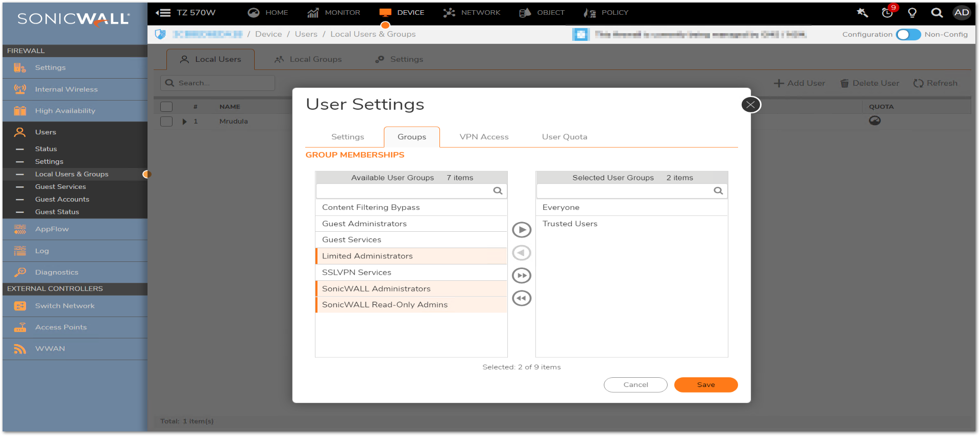This screenshot has width=980, height=436.
Task: Click the quota gauge icon for Mrudula
Action: (875, 121)
